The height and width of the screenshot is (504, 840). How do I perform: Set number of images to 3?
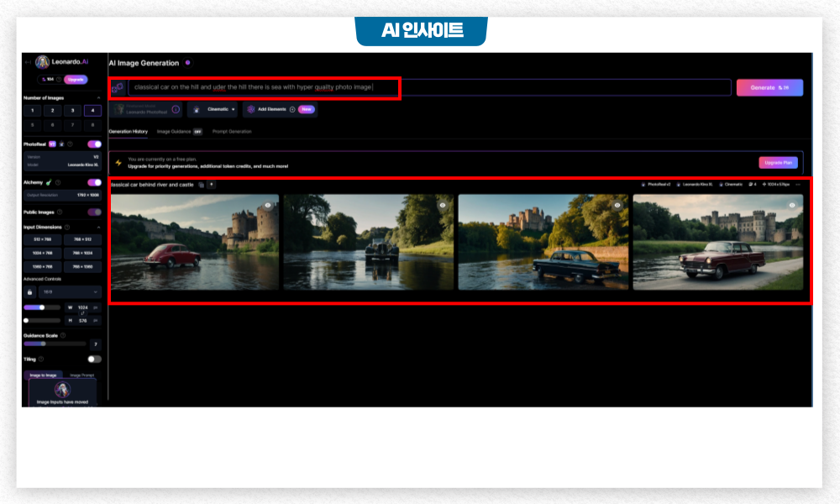[x=72, y=110]
